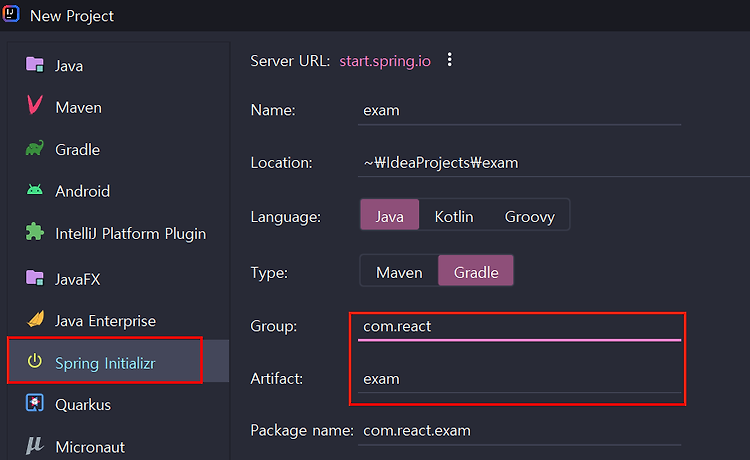Viewport: 750px width, 460px height.
Task: Click the New Project window title
Action: point(72,16)
